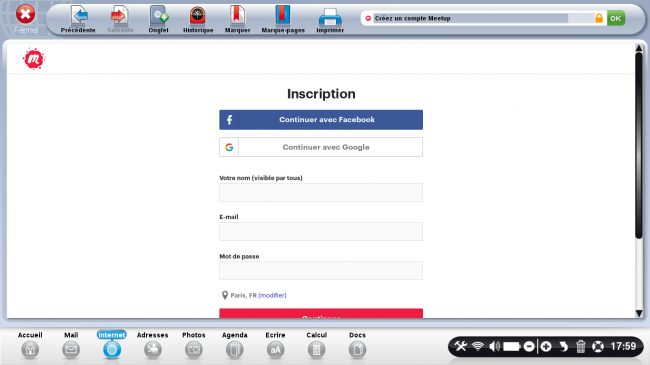The width and height of the screenshot is (650, 365).
Task: Click the volume speaker icon
Action: [495, 346]
